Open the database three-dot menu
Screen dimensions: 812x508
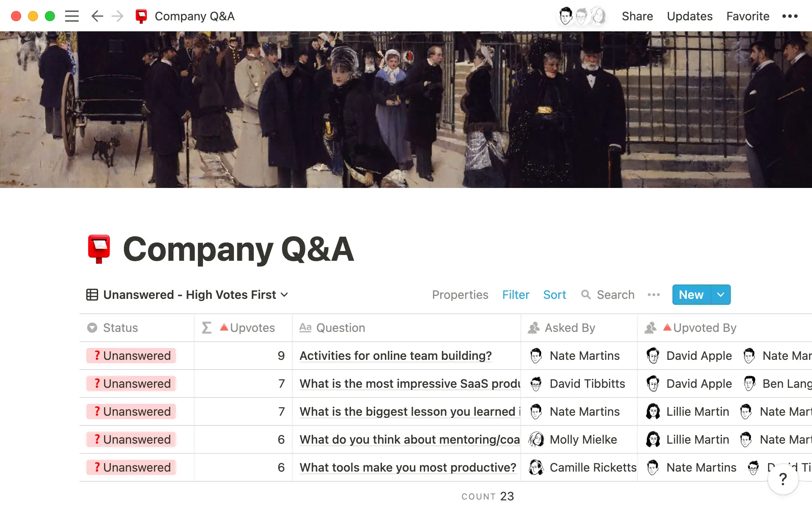[x=653, y=295]
